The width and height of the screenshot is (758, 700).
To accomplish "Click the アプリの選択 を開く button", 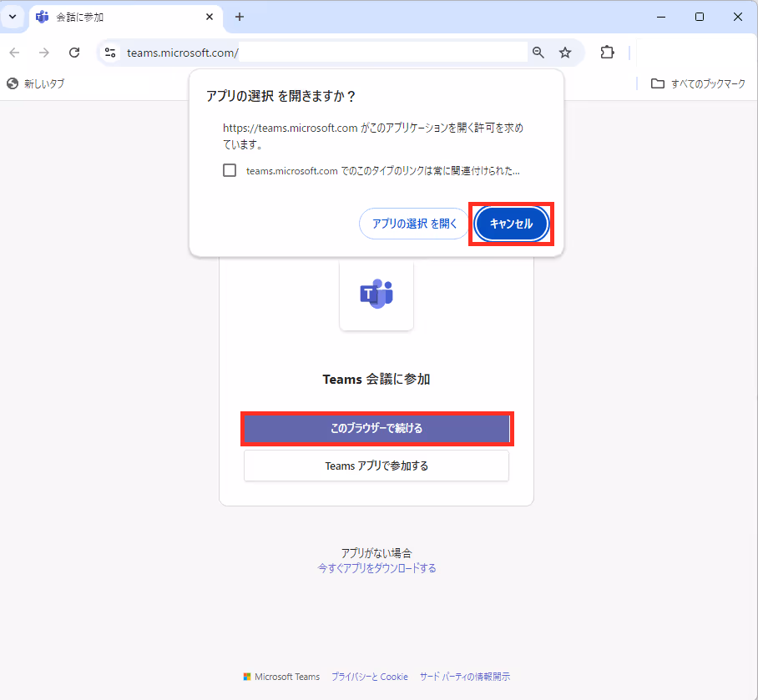I will tap(414, 224).
